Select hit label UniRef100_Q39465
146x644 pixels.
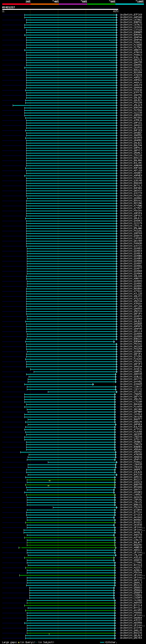[131, 384]
